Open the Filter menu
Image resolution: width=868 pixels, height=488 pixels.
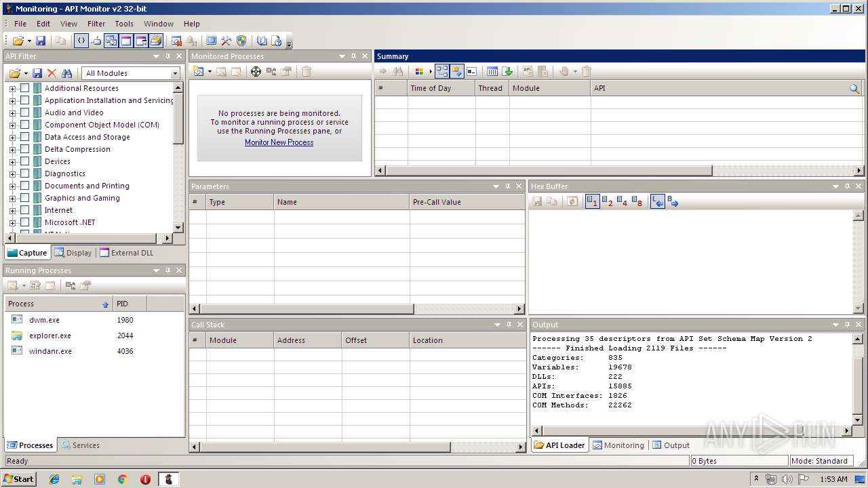pyautogui.click(x=96, y=24)
